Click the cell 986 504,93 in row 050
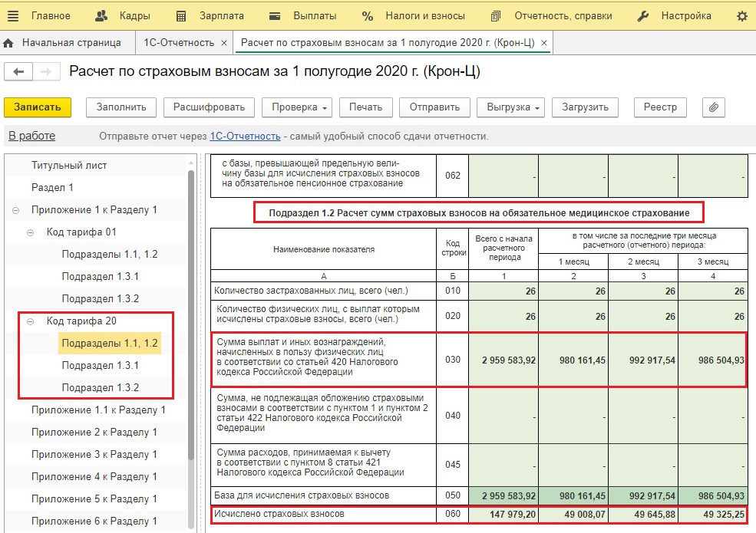This screenshot has height=533, width=756. tap(712, 496)
